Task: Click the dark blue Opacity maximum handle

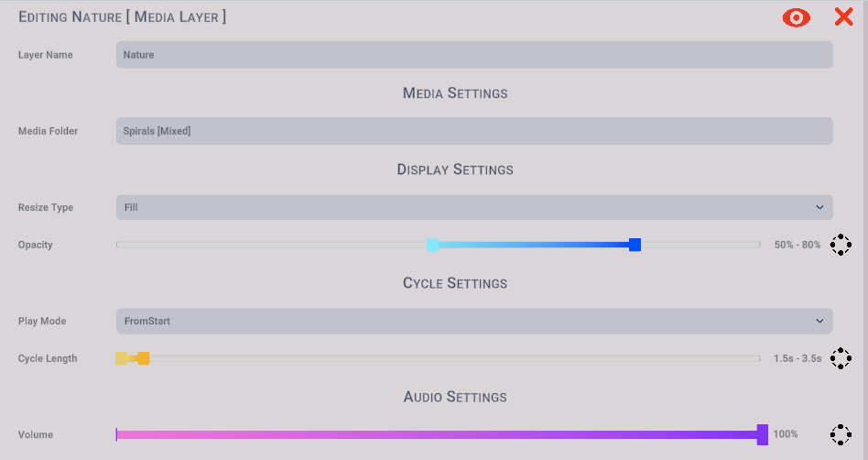Action: (x=635, y=245)
